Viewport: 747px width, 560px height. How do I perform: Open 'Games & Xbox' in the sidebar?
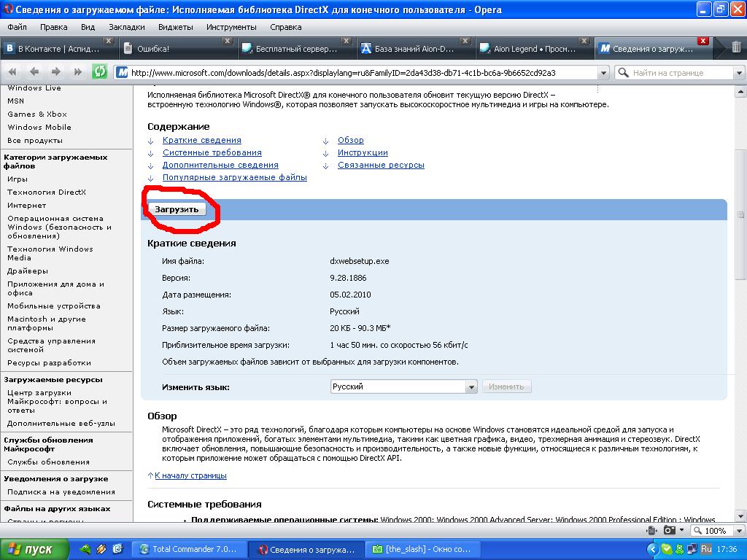click(37, 114)
